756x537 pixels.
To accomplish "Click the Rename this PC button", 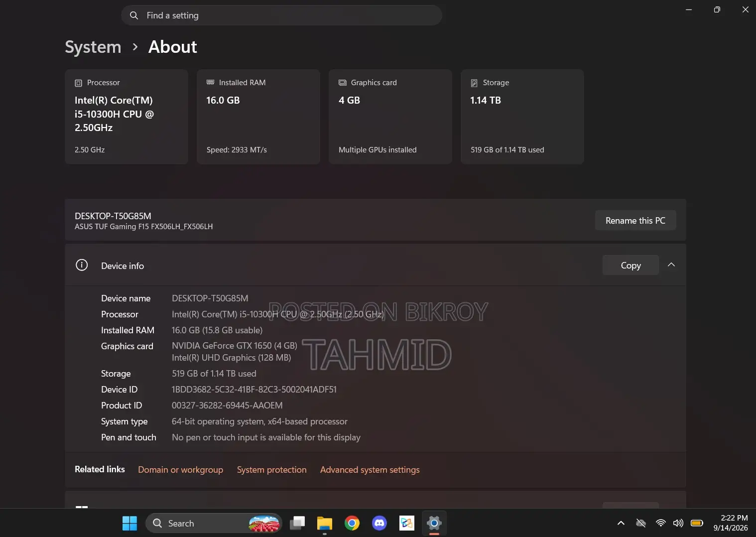I will [x=635, y=220].
